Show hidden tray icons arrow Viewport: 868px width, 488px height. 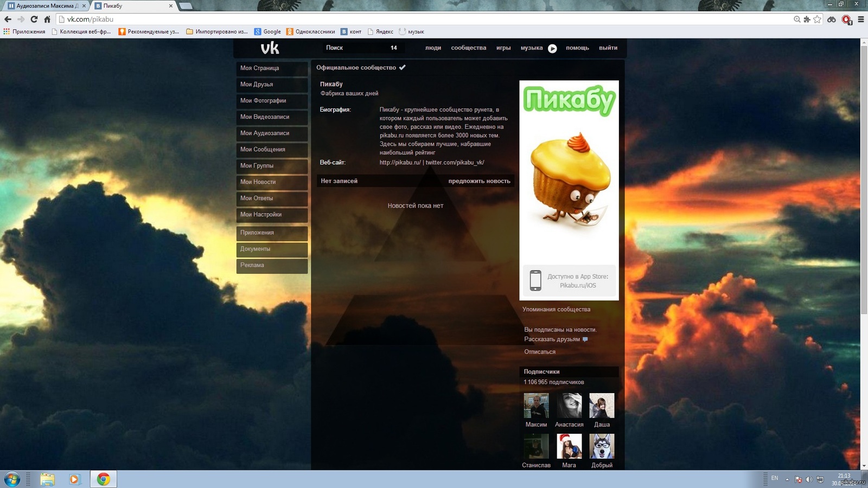pyautogui.click(x=787, y=479)
